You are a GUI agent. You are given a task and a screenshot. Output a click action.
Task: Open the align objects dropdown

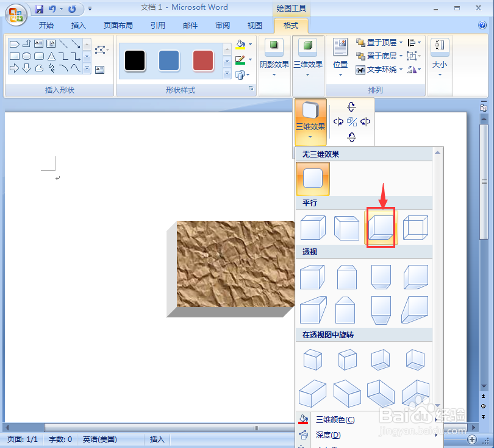pos(414,42)
